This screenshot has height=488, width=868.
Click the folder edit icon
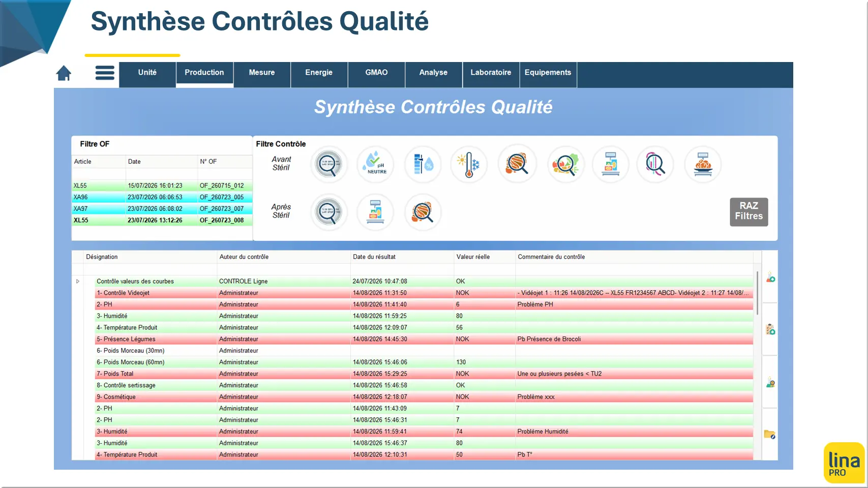point(770,435)
